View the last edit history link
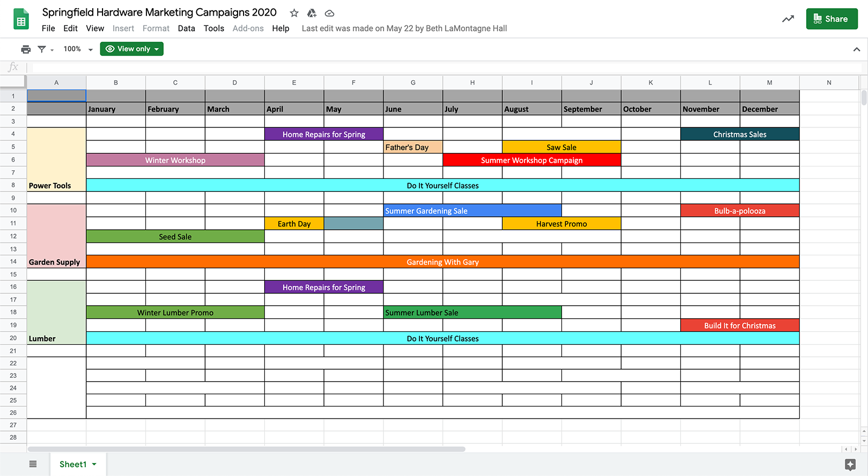 point(404,28)
